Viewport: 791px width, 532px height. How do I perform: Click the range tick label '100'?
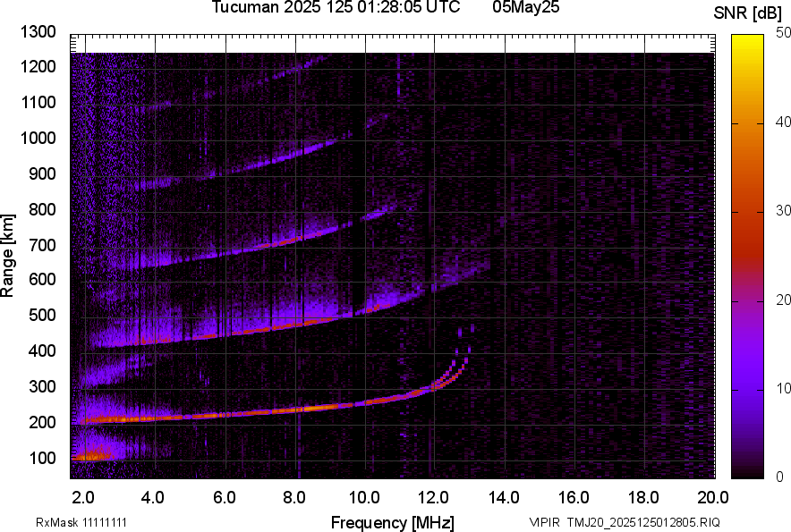(42, 458)
